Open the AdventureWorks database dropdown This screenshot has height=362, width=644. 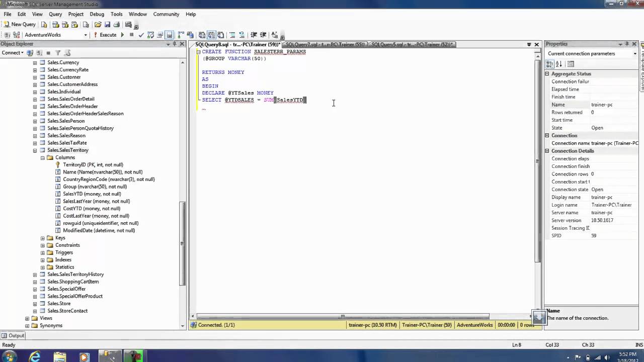pos(86,35)
